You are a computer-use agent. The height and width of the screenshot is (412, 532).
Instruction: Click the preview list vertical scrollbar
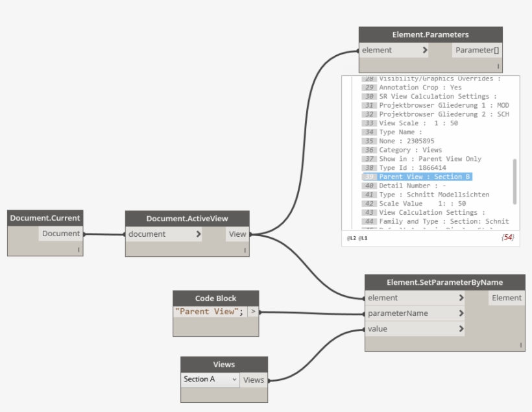click(515, 181)
